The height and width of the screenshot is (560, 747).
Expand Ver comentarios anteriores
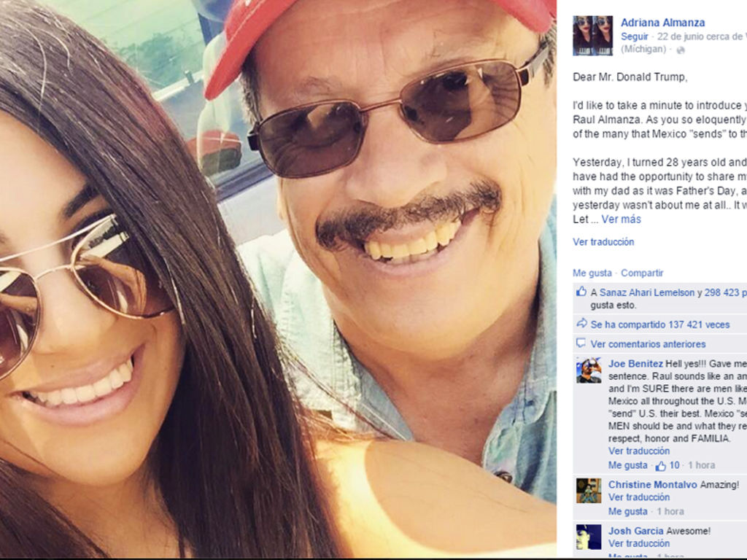pos(649,344)
